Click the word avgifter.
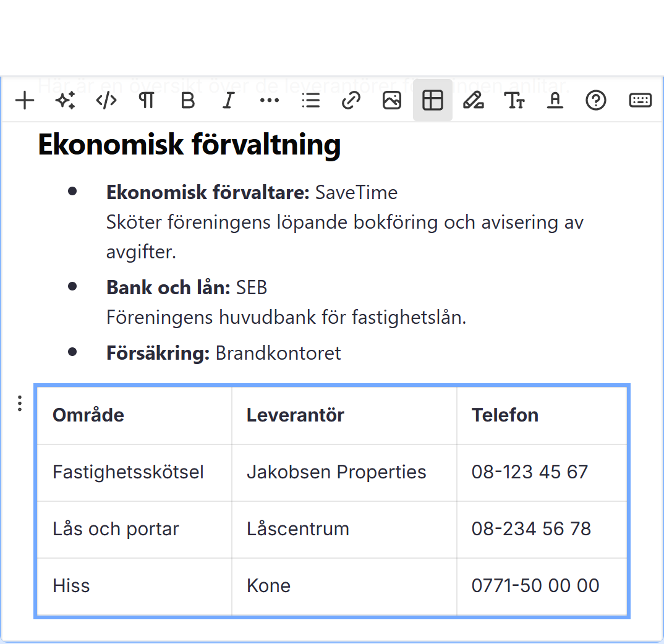The image size is (664, 644). point(140,252)
